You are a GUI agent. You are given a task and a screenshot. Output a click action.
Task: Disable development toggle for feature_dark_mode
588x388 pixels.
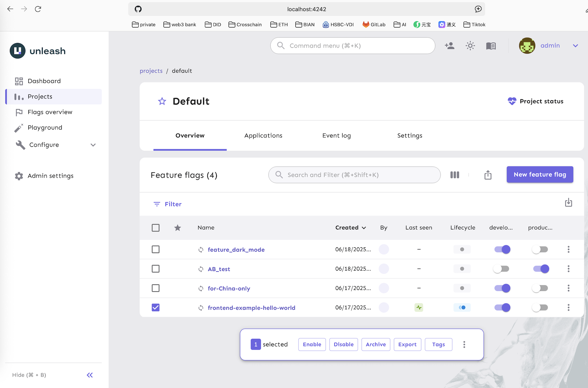502,250
